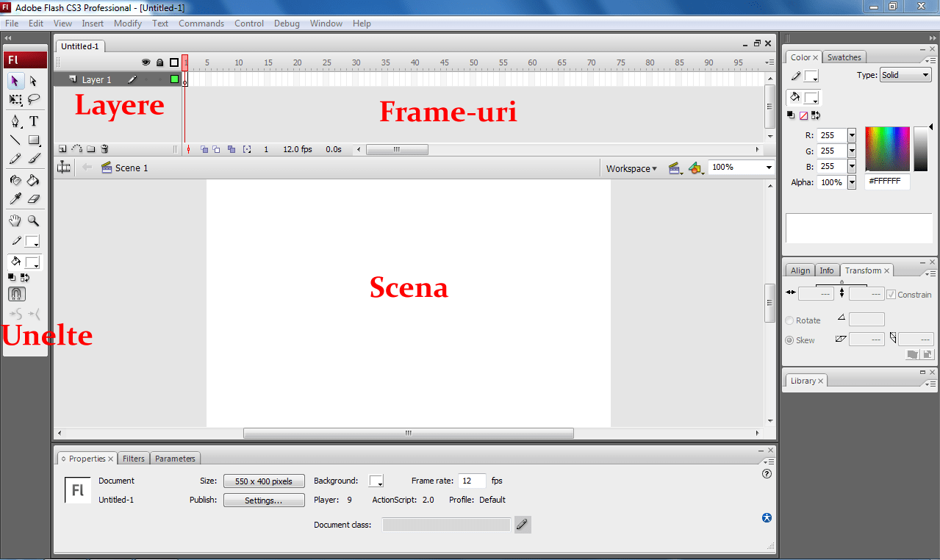Screen dimensions: 940x560
Task: Insert a new layer in timeline
Action: 62,148
